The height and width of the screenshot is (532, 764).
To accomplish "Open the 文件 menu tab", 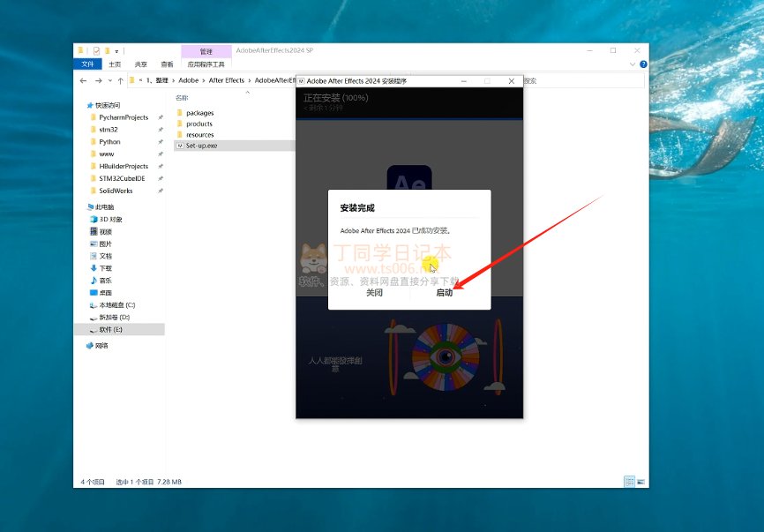I will click(88, 64).
